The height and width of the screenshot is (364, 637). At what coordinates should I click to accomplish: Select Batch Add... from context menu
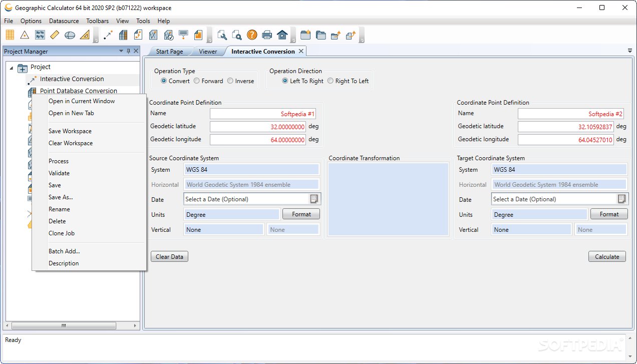coord(64,251)
